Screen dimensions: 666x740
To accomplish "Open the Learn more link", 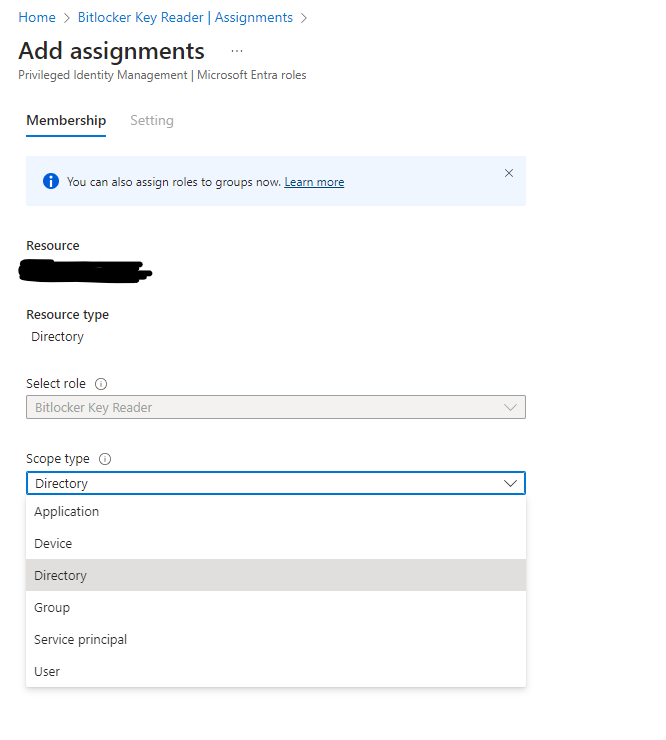I will coord(314,182).
